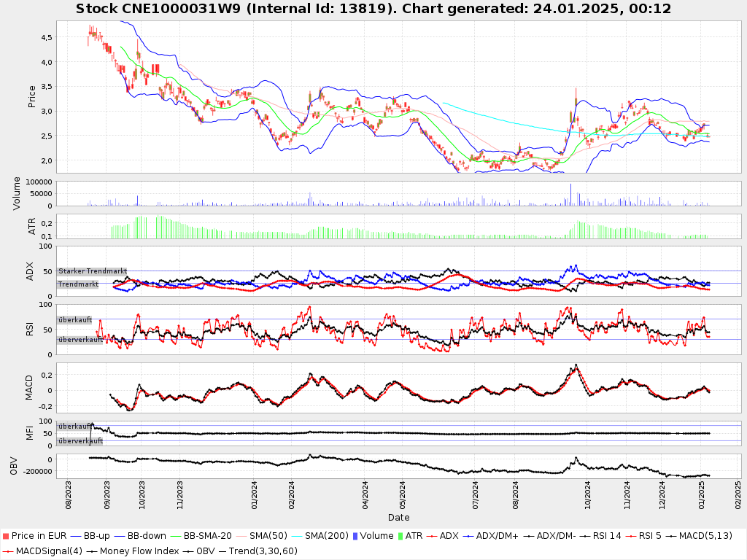The height and width of the screenshot is (560, 747).
Task: Click the "07/2024" date tick
Action: (x=476, y=495)
